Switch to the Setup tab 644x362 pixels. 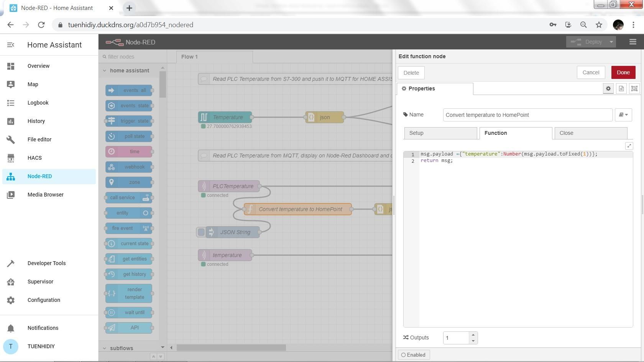point(440,133)
